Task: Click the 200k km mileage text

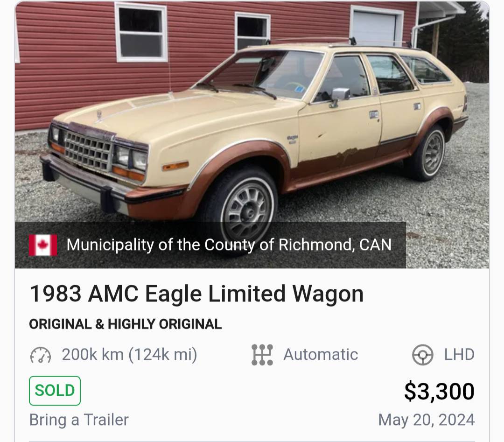Action: click(x=129, y=355)
